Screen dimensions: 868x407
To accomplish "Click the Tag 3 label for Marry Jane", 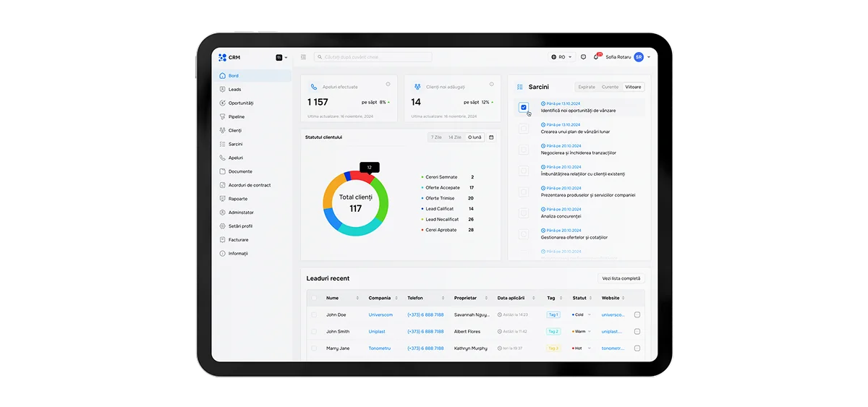I will tap(553, 348).
